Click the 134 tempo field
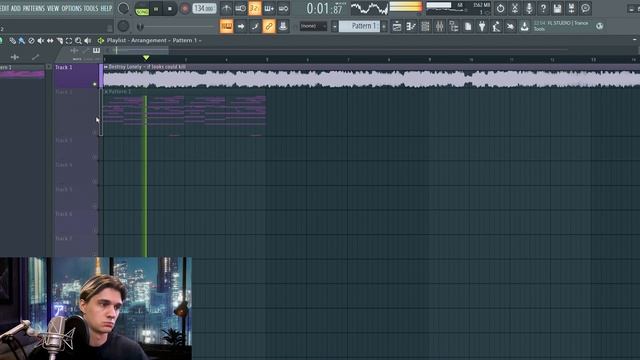Viewport: 640px width, 360px height. pyautogui.click(x=204, y=9)
